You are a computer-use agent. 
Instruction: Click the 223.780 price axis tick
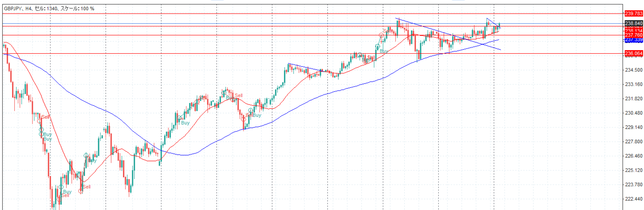click(x=633, y=185)
